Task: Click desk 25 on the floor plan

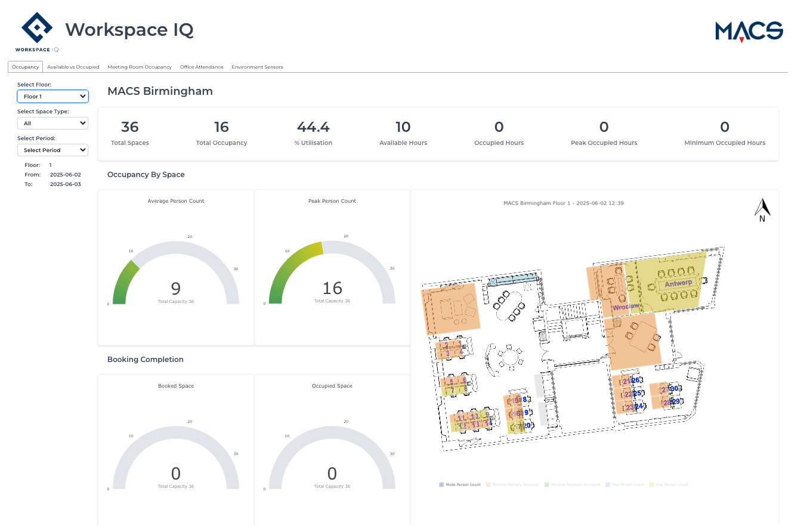Action: 638,393
